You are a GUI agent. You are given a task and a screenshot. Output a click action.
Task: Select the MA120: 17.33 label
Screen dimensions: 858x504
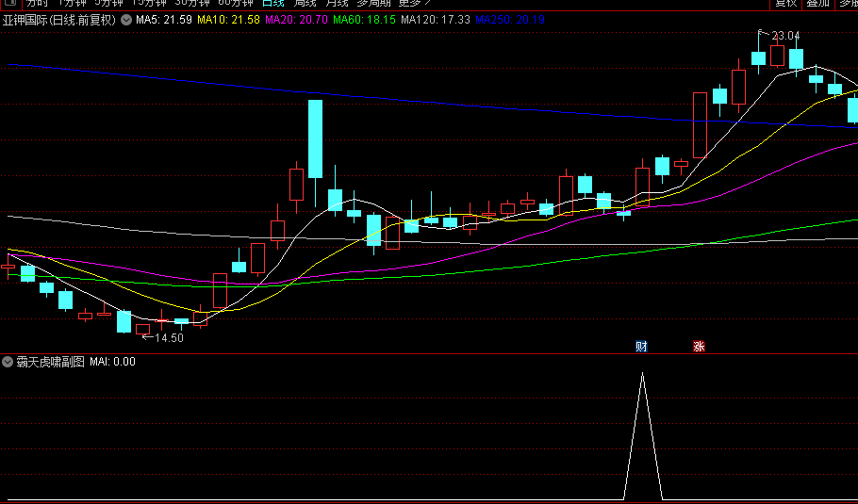[x=435, y=20]
